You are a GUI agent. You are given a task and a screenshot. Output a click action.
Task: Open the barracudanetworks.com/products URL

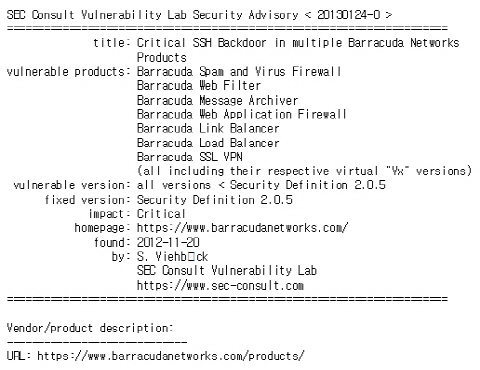[171, 356]
